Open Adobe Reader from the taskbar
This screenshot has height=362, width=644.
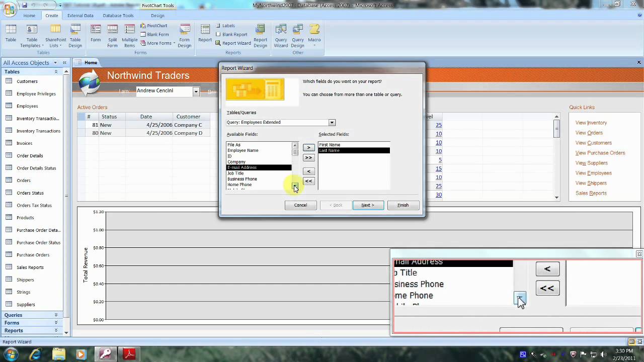coord(129,354)
